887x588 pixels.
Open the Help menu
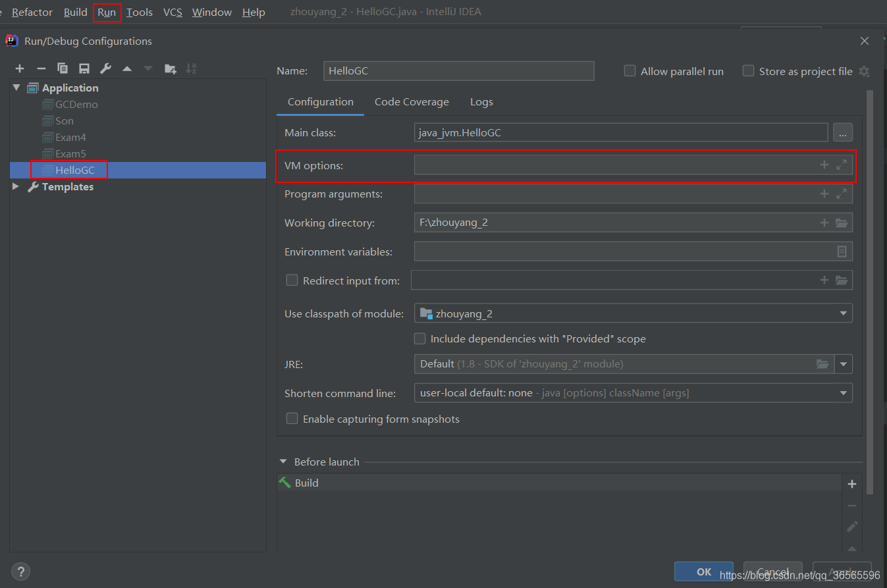[254, 12]
